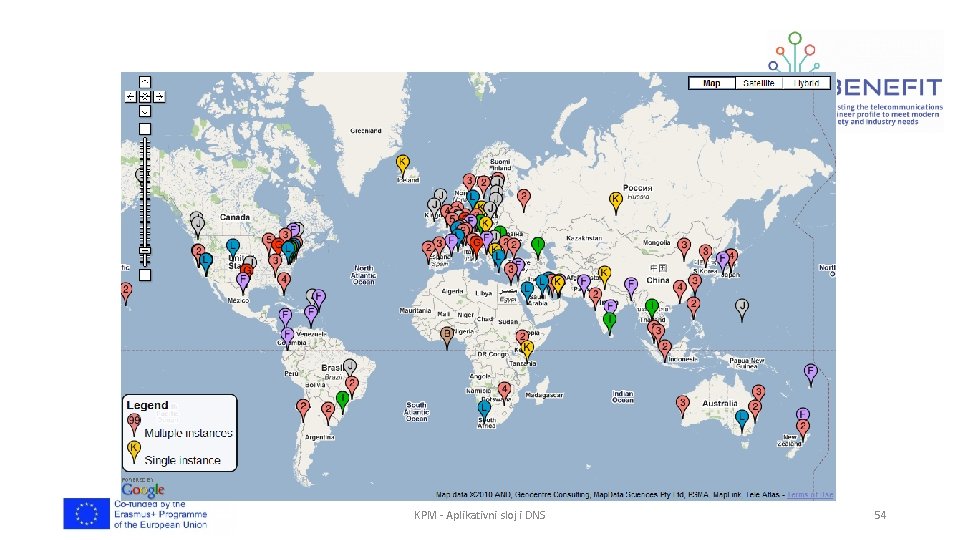The height and width of the screenshot is (540, 960).
Task: Open the Terms of Use link
Action: 810,495
